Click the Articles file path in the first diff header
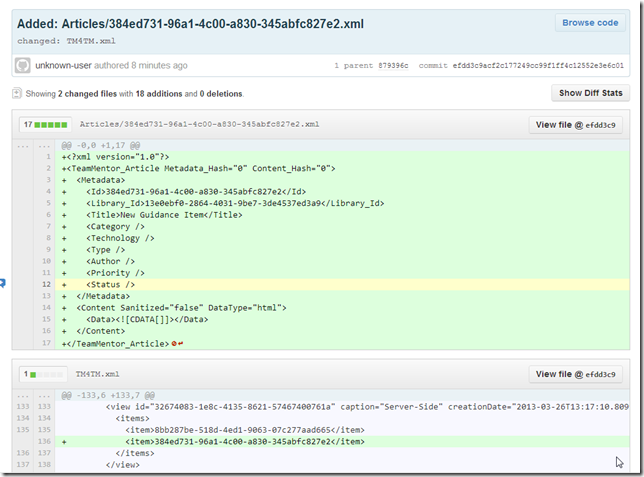This screenshot has height=477, width=644. (199, 125)
